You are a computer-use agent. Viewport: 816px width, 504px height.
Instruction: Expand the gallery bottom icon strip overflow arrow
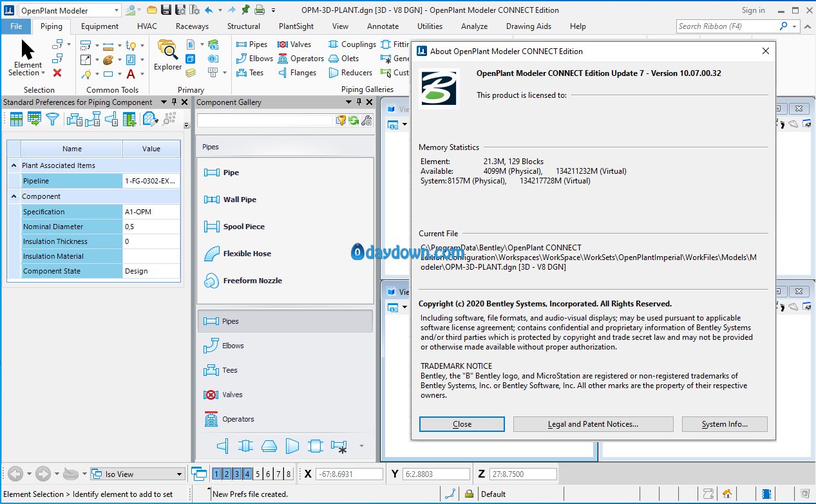coord(361,445)
